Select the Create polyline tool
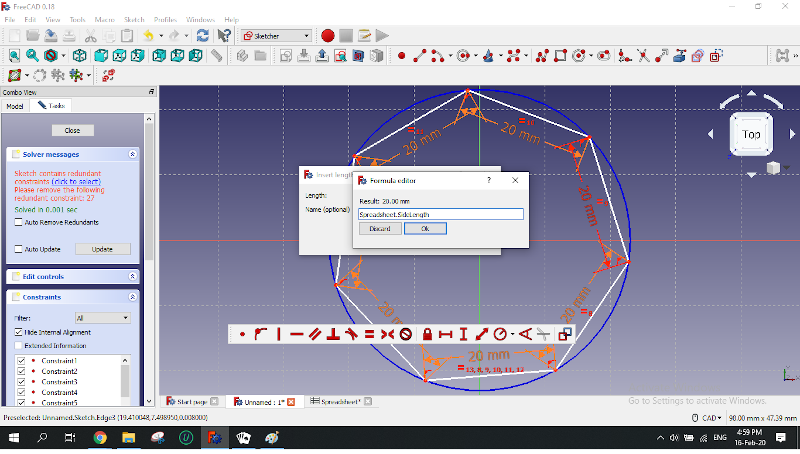Image resolution: width=800 pixels, height=454 pixels. pos(542,56)
